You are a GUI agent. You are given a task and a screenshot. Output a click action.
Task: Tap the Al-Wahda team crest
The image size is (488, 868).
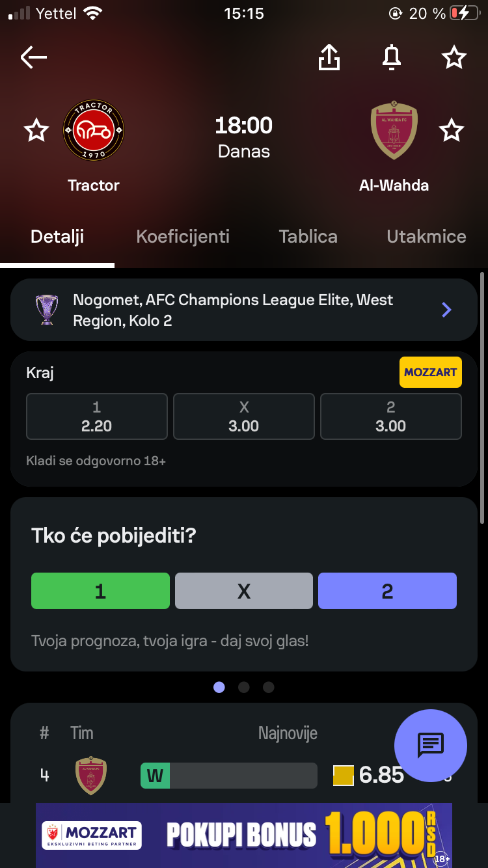pyautogui.click(x=394, y=131)
